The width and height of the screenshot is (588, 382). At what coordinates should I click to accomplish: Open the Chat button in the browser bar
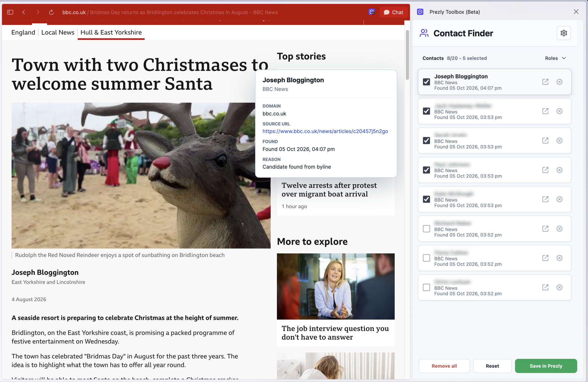click(393, 12)
